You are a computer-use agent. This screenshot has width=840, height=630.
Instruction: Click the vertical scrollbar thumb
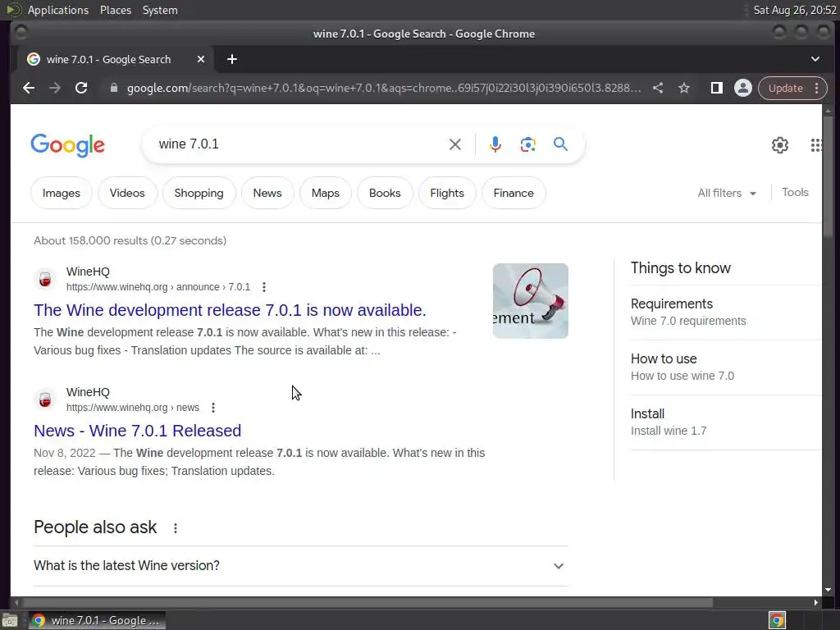(829, 177)
